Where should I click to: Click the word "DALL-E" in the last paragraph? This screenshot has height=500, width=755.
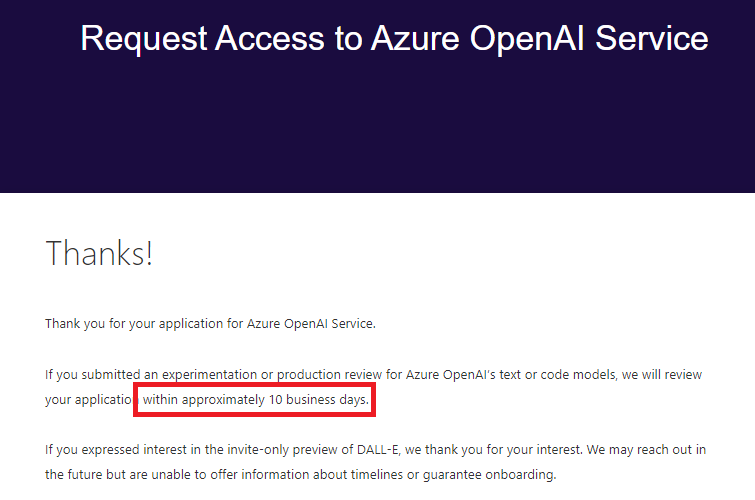(x=378, y=450)
